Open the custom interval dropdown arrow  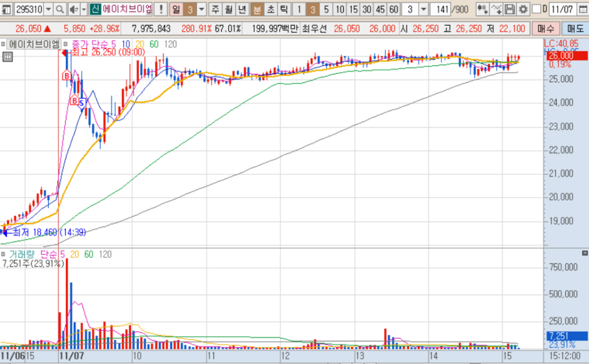tap(423, 9)
